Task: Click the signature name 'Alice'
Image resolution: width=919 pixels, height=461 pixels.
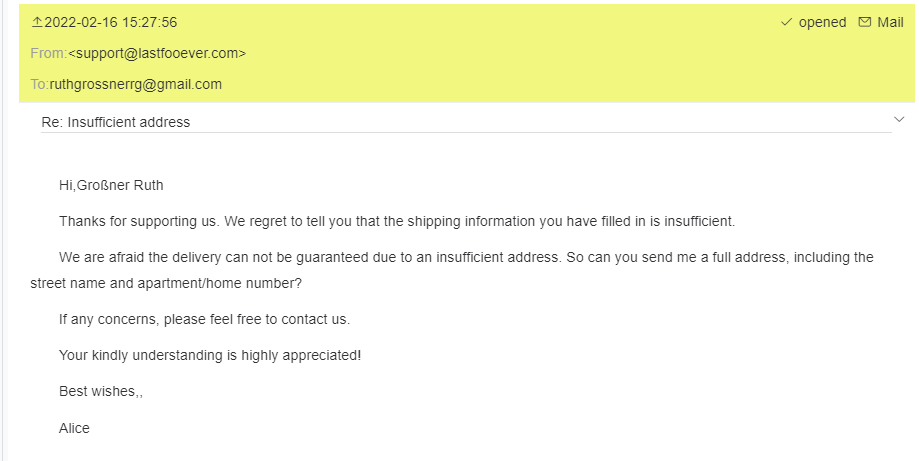Action: point(75,428)
